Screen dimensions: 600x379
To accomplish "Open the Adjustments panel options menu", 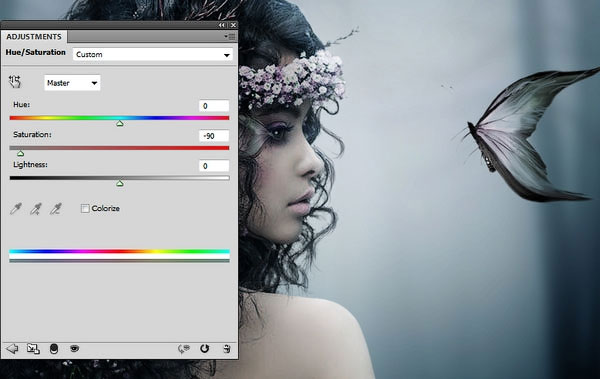I will [x=230, y=36].
